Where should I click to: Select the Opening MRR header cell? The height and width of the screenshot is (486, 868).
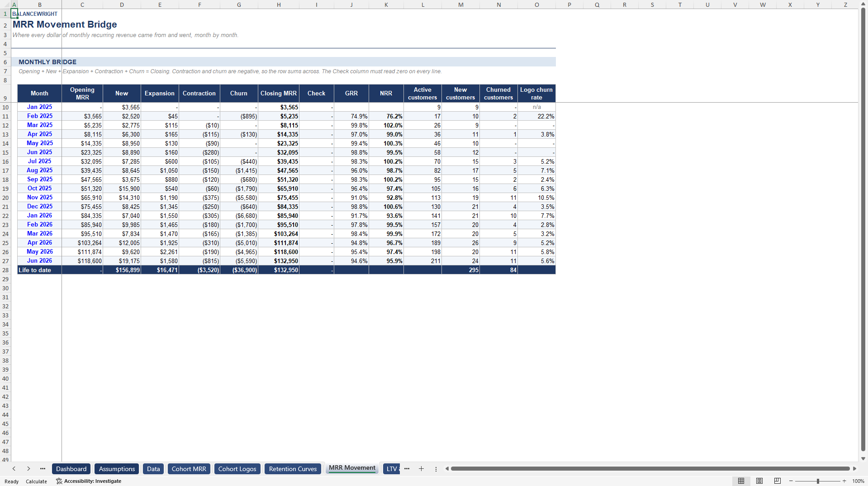(82, 94)
